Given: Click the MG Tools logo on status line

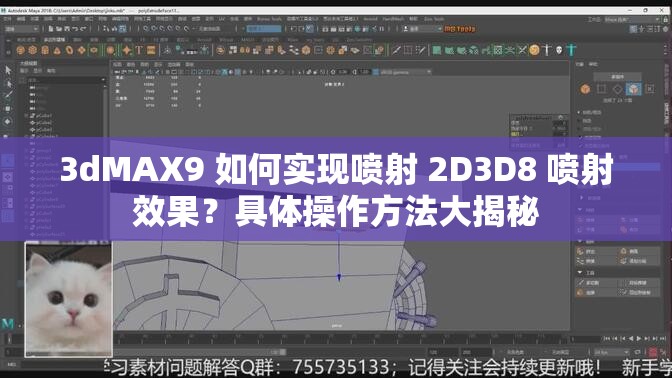Looking at the screenshot, I should pyautogui.click(x=460, y=29).
